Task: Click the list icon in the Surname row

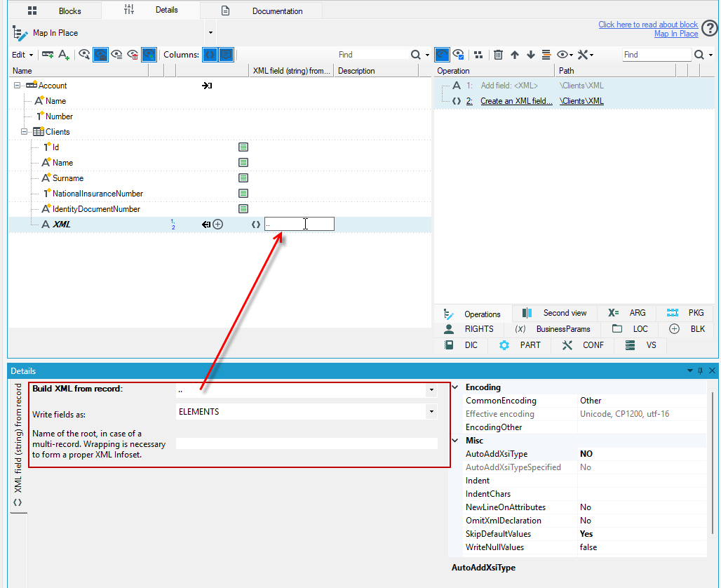Action: coord(243,178)
